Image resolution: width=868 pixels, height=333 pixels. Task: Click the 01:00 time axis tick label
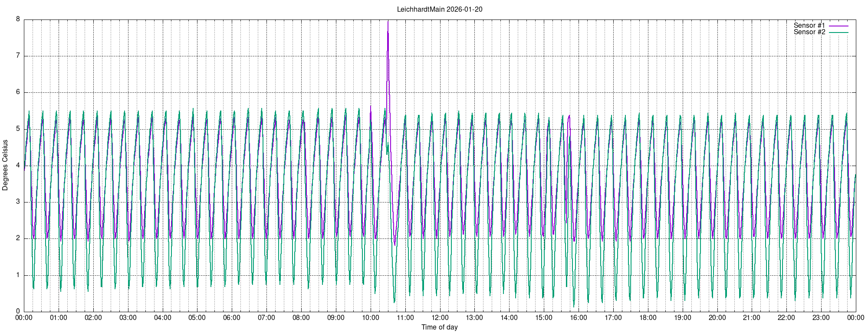click(x=58, y=318)
